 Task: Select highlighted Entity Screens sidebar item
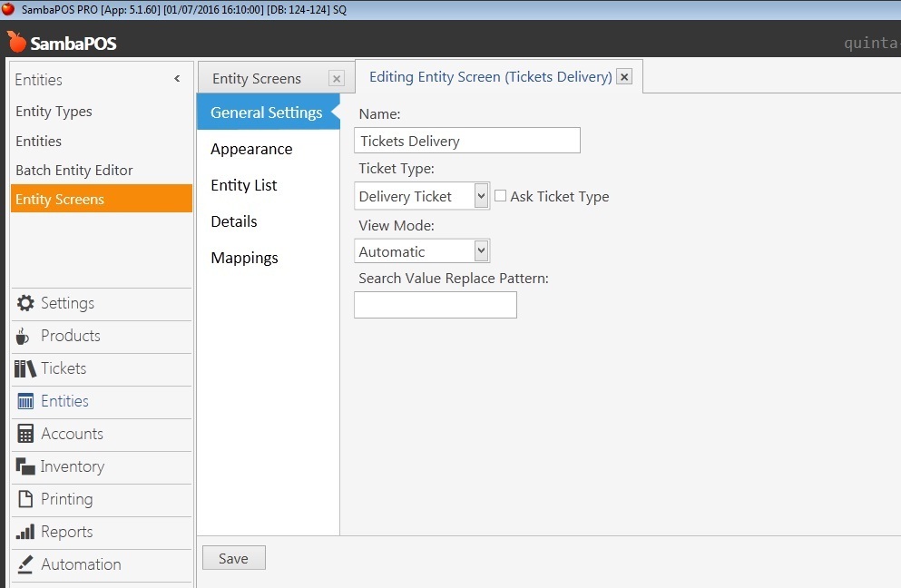[101, 199]
